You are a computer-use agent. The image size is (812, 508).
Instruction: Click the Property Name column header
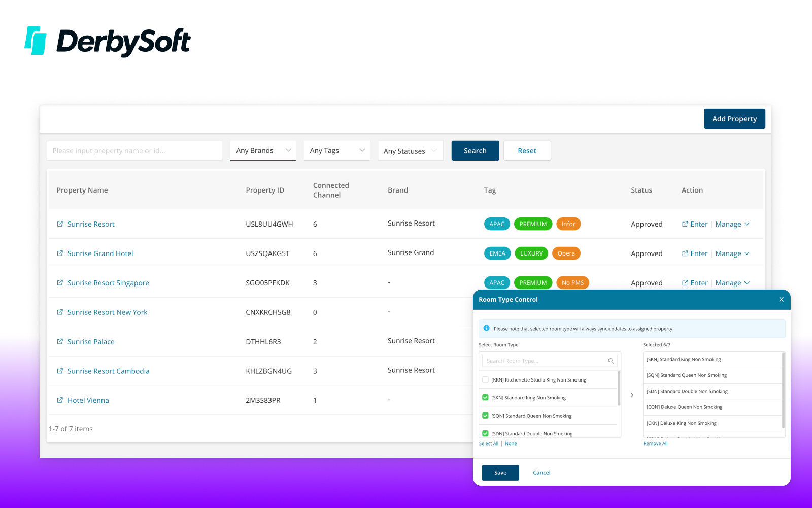(x=82, y=190)
